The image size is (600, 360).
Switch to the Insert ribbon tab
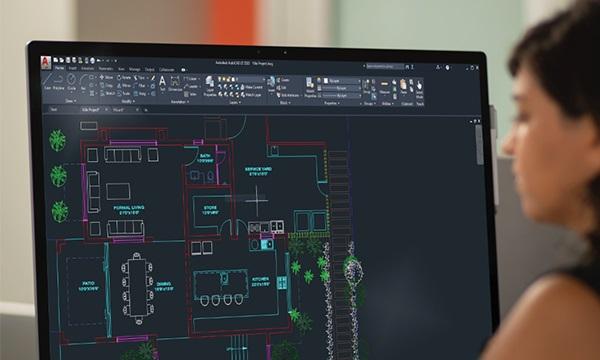[x=72, y=68]
